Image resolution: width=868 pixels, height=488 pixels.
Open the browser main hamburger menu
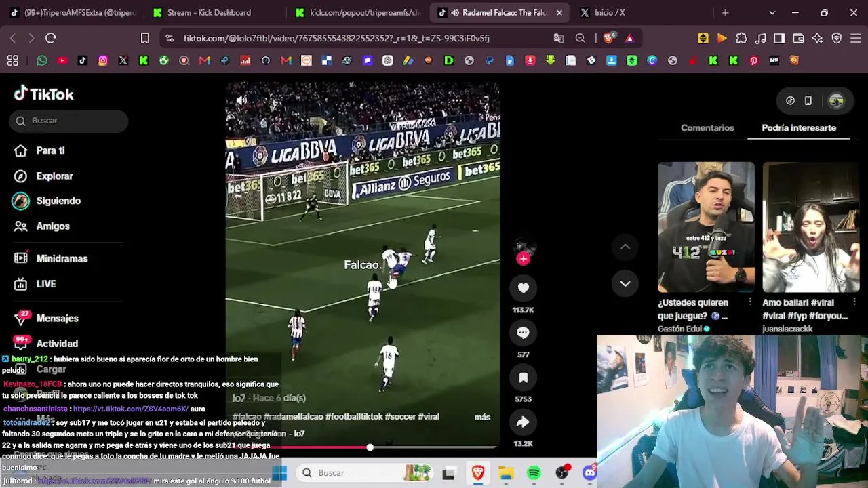pyautogui.click(x=855, y=38)
